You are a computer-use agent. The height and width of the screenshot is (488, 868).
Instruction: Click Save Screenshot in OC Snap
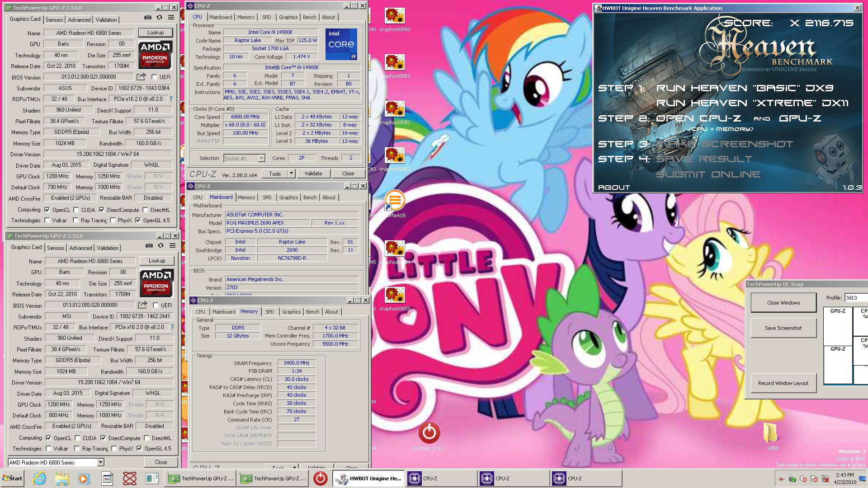[783, 328]
